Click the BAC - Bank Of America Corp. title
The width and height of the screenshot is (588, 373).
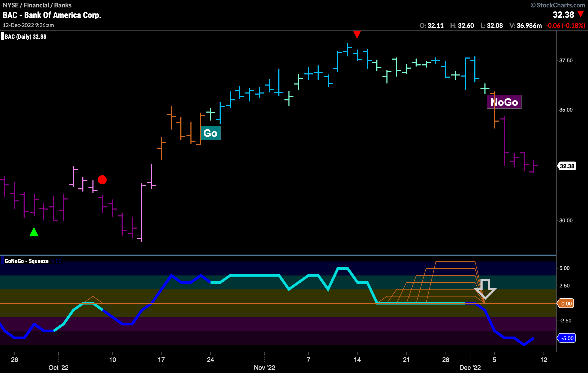pos(52,15)
